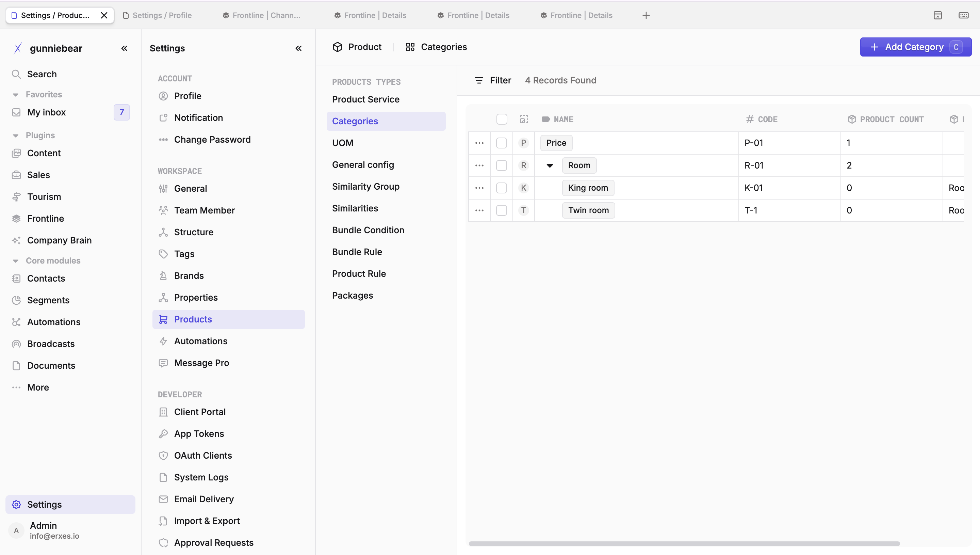Open the Broadcasts icon in sidebar
Image resolution: width=980 pixels, height=555 pixels.
(x=16, y=344)
